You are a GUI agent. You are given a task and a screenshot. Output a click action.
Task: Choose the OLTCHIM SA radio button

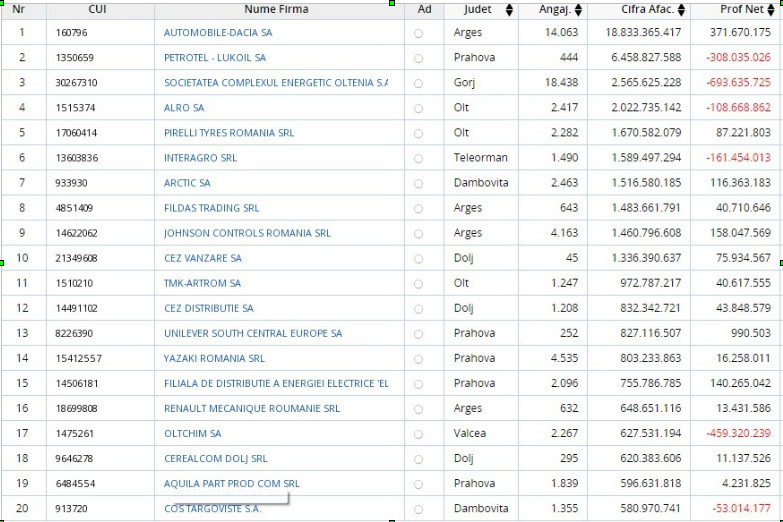pos(418,434)
